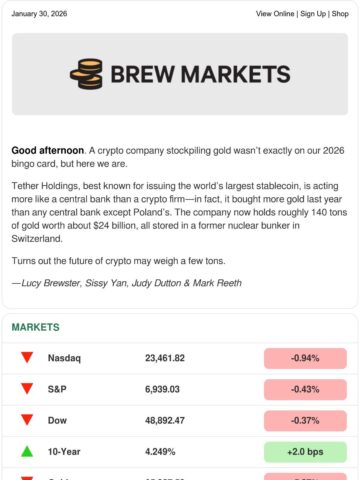Click the MARKETS section heading

(36, 327)
